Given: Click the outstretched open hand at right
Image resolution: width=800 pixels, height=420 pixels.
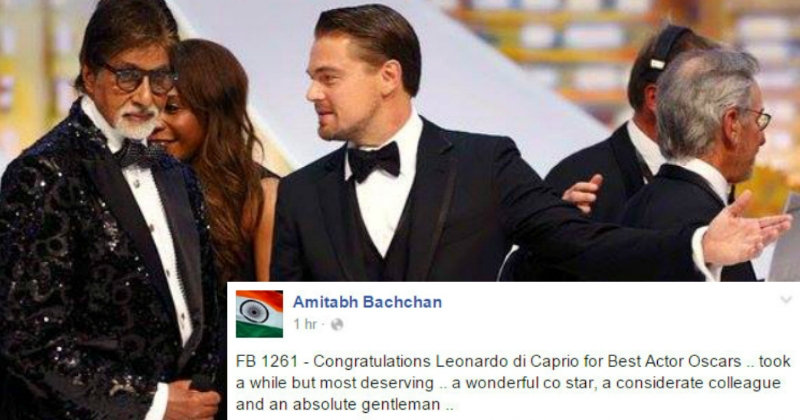Looking at the screenshot, I should pos(747,227).
